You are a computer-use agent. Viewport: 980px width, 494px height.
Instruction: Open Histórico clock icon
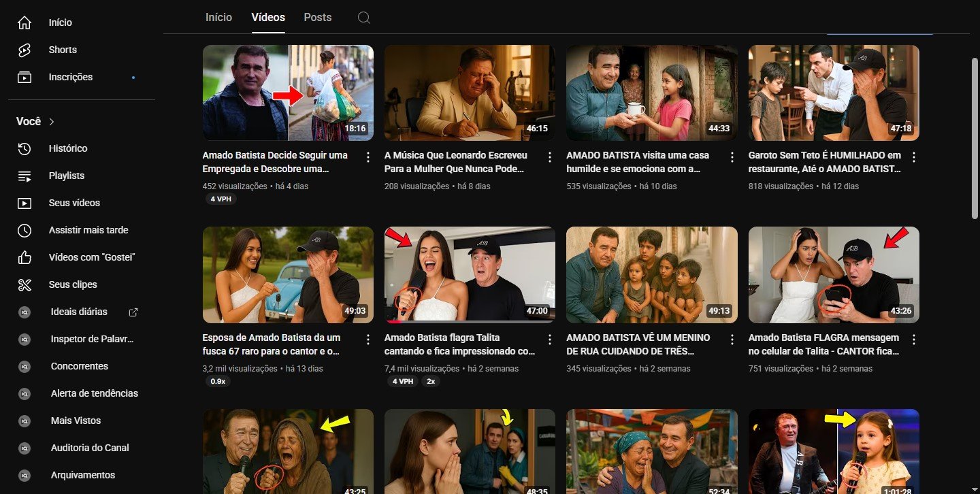(24, 148)
